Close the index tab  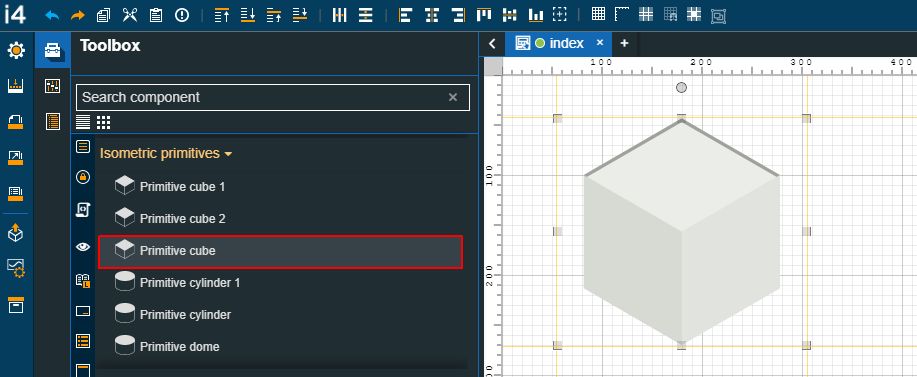599,43
